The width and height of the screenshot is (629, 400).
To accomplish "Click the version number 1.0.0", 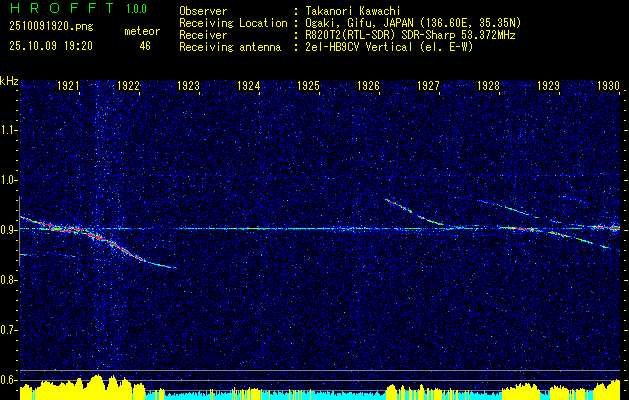I will (136, 9).
